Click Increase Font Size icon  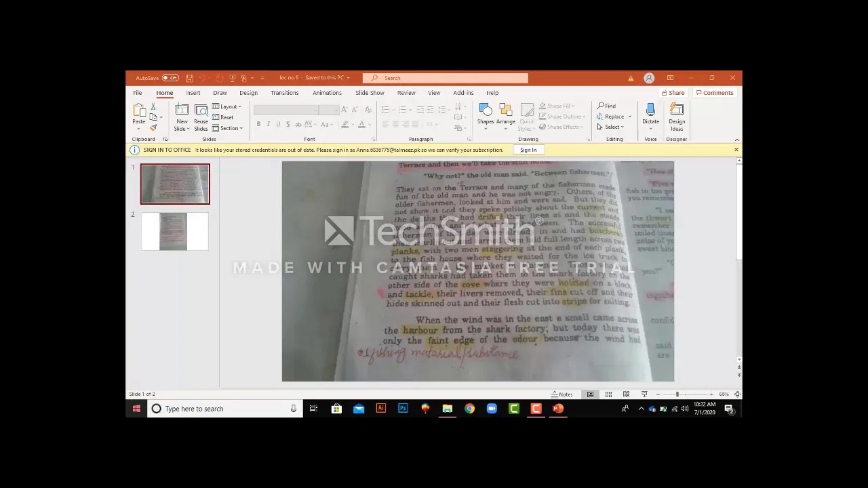point(344,110)
